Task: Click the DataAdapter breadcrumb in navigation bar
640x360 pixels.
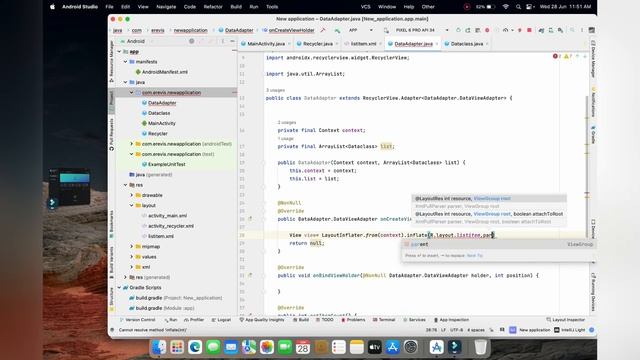Action: (x=236, y=30)
